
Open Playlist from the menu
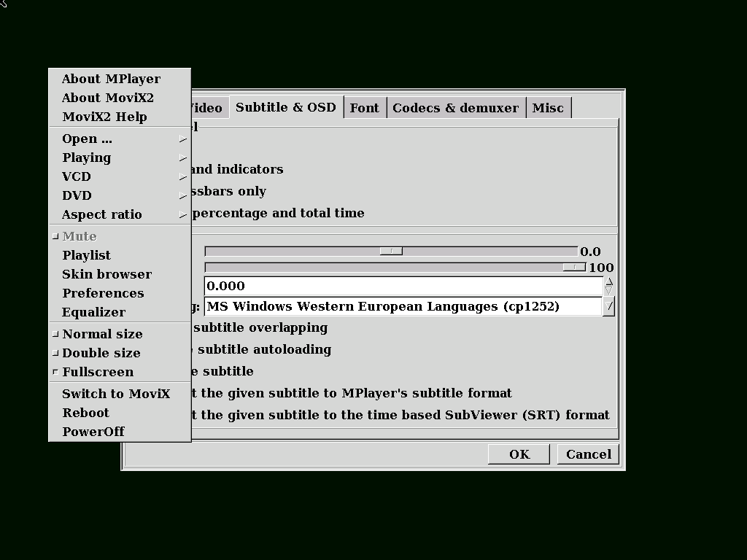(120, 255)
